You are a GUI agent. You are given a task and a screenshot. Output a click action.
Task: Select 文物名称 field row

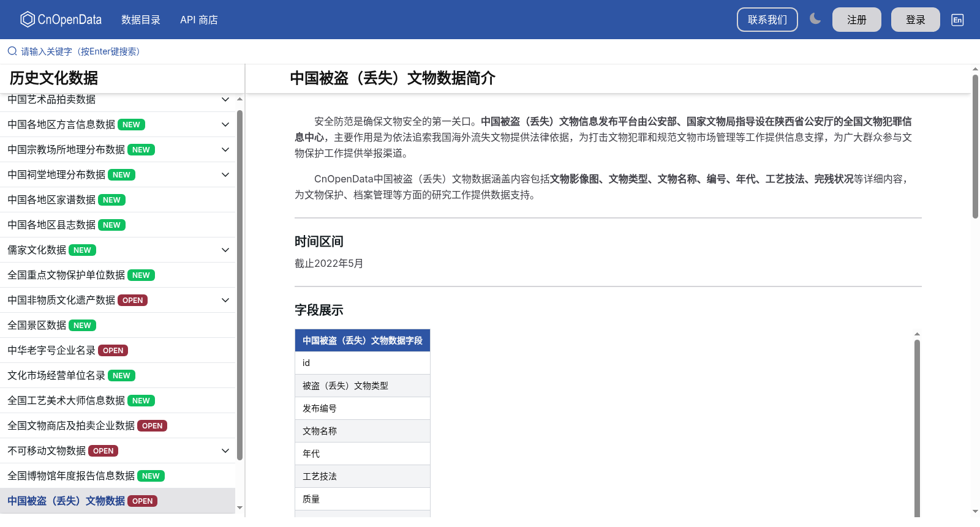[363, 431]
